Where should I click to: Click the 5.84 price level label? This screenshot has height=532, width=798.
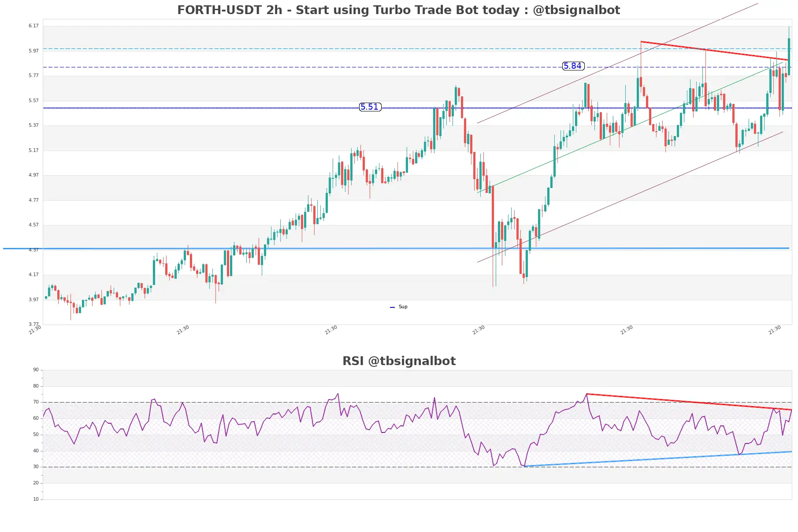(573, 66)
